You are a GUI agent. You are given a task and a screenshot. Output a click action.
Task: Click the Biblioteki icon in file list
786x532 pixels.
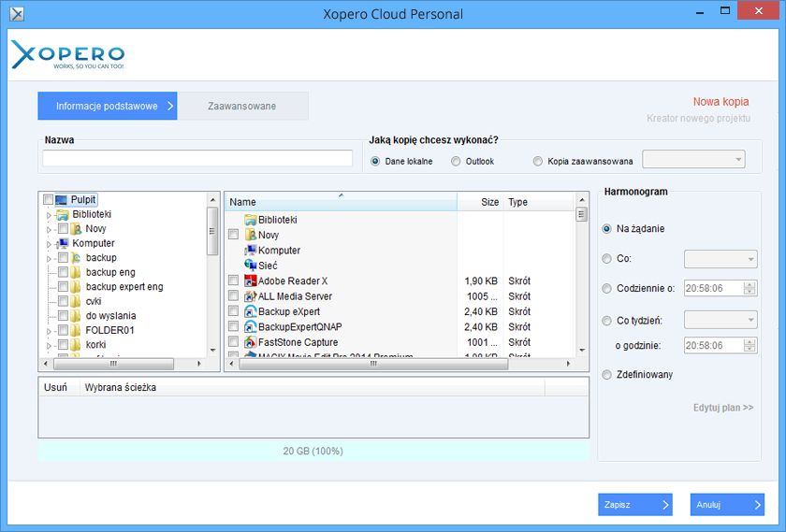250,220
